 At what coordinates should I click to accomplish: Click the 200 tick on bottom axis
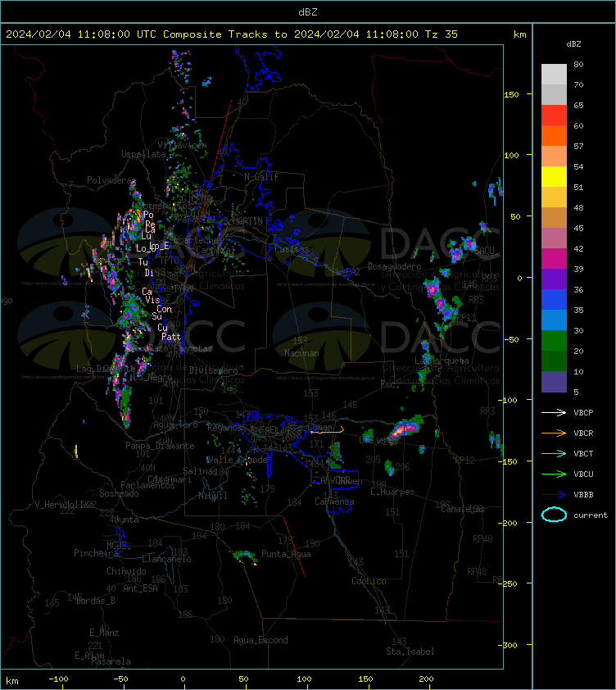click(426, 679)
